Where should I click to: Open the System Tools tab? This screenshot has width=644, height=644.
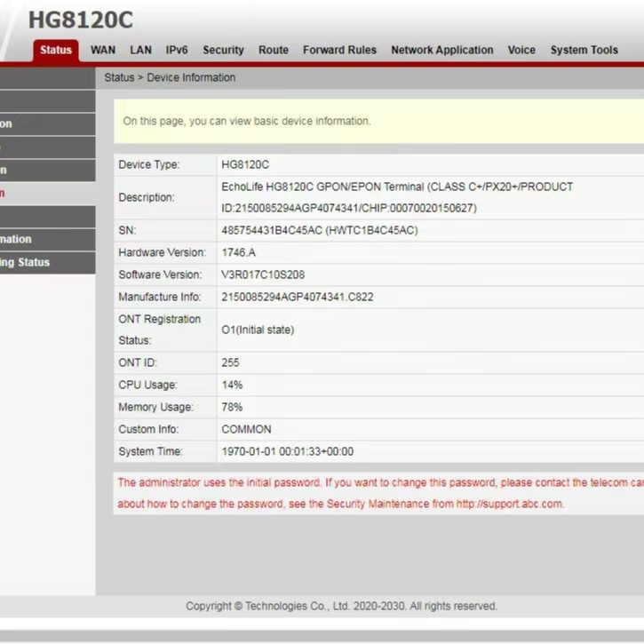[584, 51]
